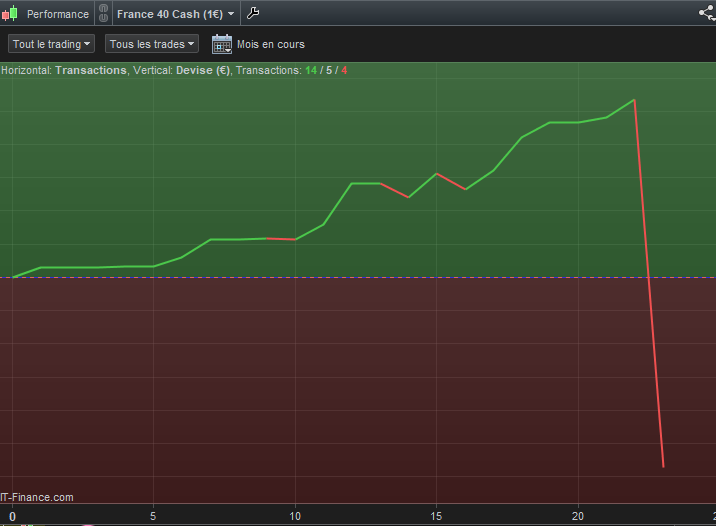Click the Performance title label
The width and height of the screenshot is (716, 526).
[x=58, y=14]
